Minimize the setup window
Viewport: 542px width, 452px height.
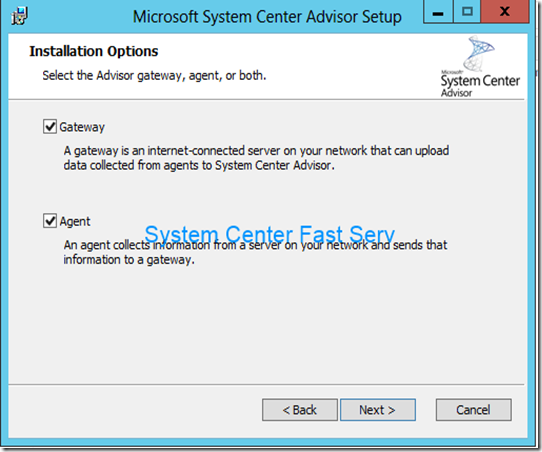coord(438,12)
